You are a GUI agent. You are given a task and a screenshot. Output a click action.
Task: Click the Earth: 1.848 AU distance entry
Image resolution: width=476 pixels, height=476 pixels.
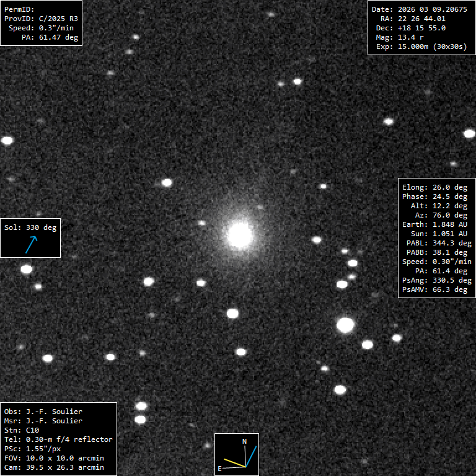pos(434,224)
